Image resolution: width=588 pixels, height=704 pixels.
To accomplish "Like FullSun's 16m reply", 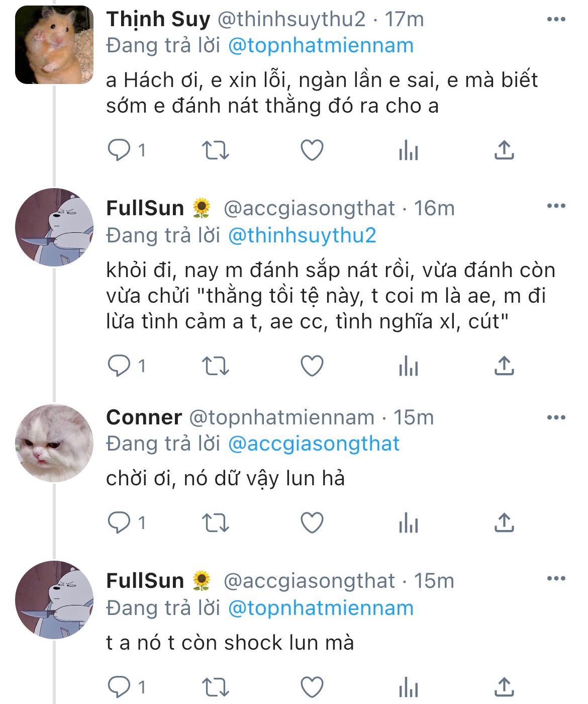I will click(312, 366).
